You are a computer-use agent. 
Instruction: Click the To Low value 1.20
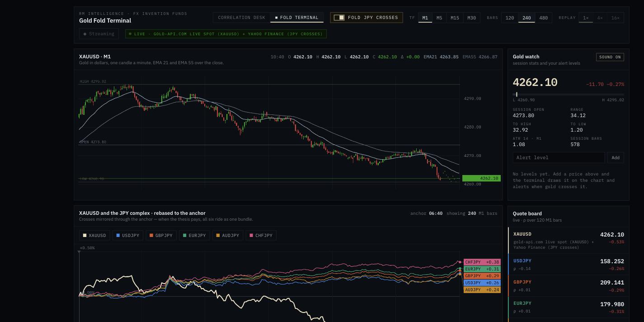(576, 130)
